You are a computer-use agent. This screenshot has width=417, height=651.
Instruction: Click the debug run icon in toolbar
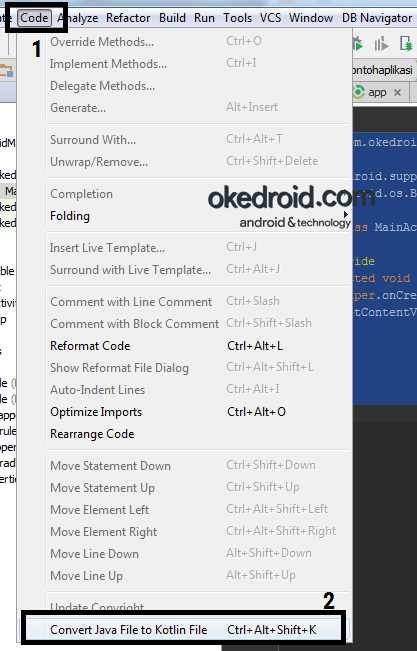coord(358,44)
